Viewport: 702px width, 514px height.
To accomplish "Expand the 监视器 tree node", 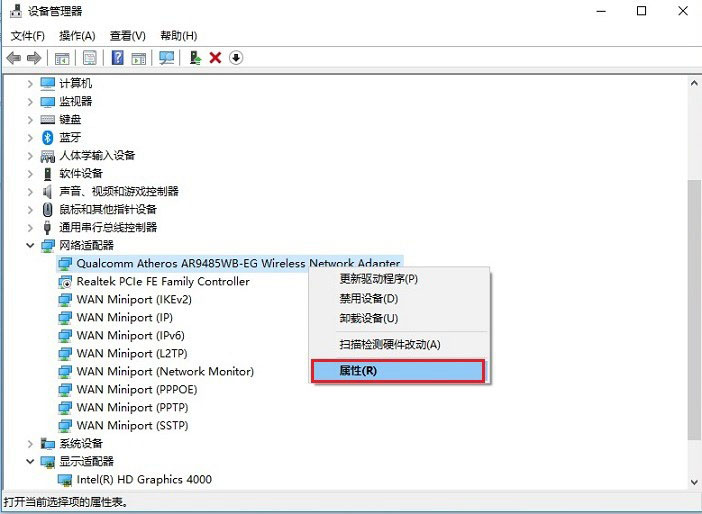I will click(x=30, y=102).
